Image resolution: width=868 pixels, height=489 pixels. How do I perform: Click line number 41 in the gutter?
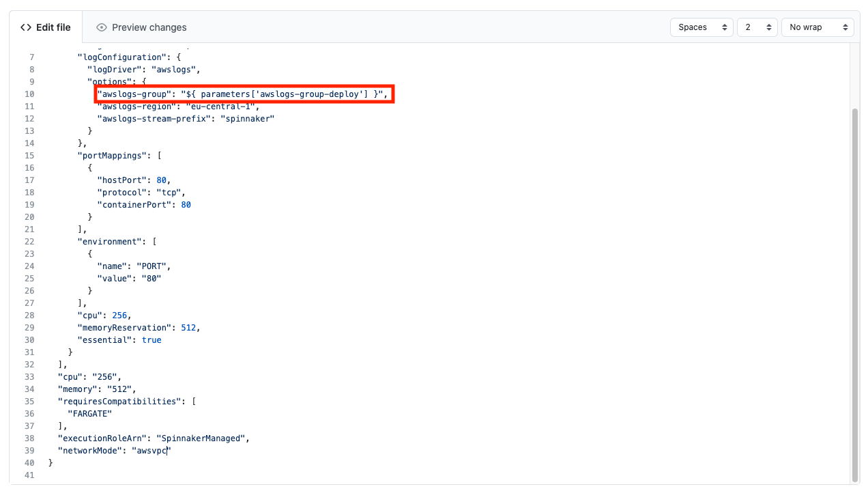tap(29, 475)
